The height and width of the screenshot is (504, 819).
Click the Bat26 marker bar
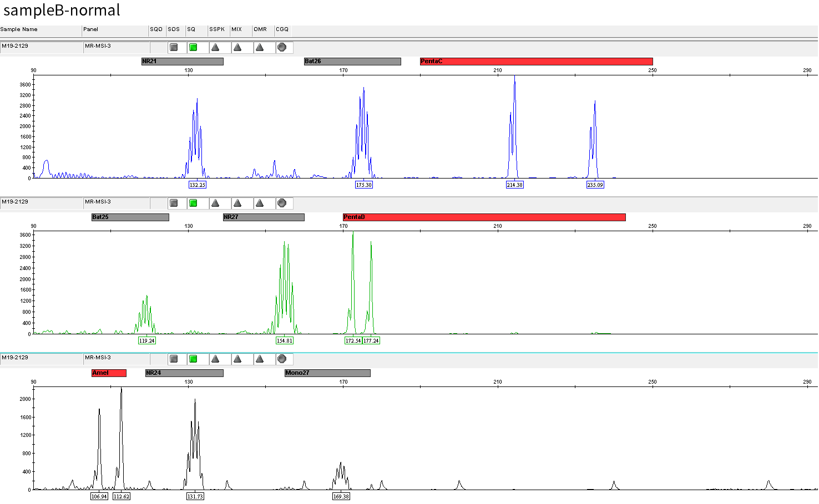pyautogui.click(x=352, y=62)
